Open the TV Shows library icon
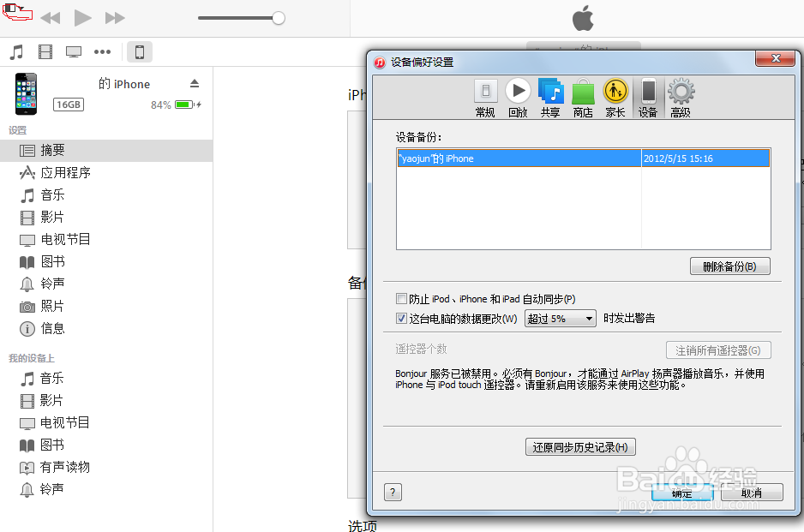This screenshot has height=532, width=804. pyautogui.click(x=74, y=51)
